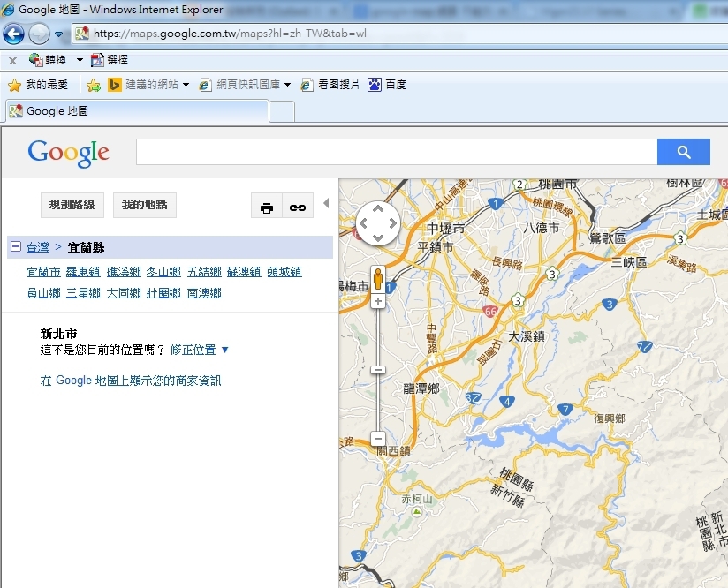The image size is (728, 588).
Task: Click the 3乙 route shield on map
Action: point(473,398)
